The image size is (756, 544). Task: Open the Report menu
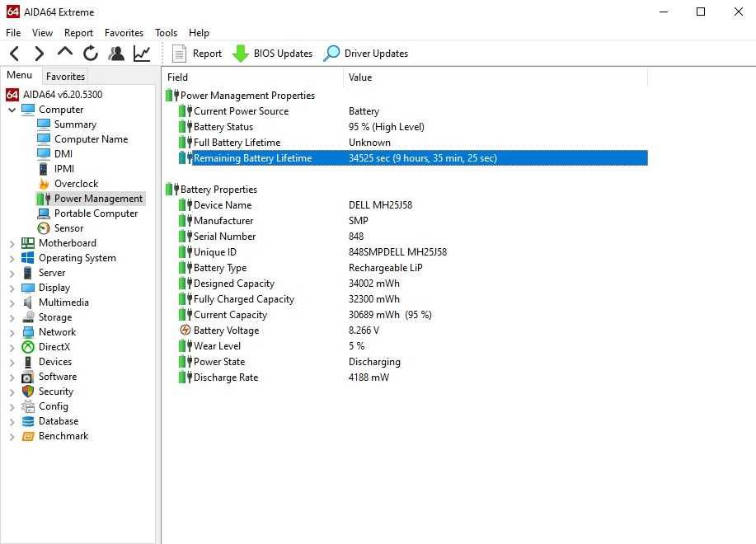(78, 33)
